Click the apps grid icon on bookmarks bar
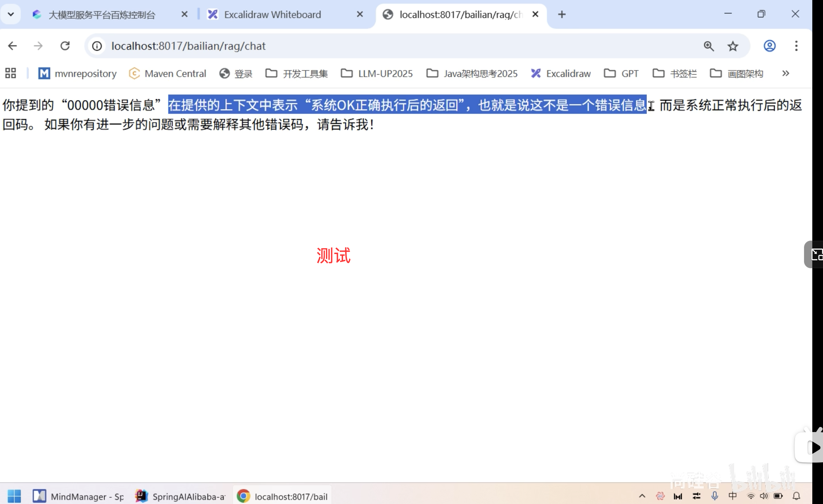Image resolution: width=823 pixels, height=504 pixels. 10,73
